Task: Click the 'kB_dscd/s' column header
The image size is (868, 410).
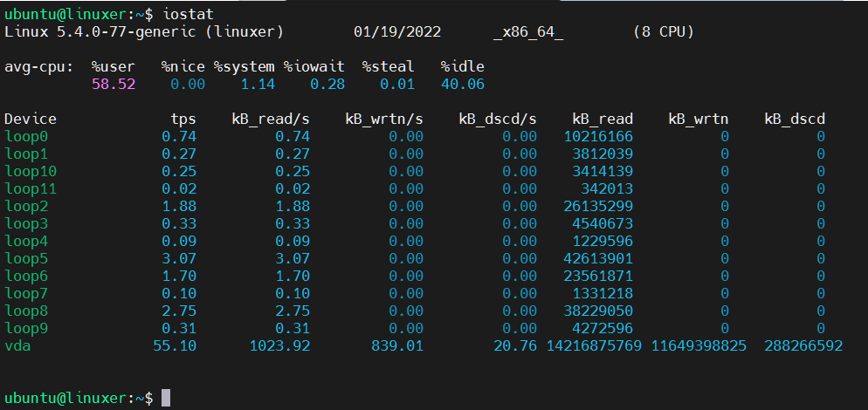Action: pos(498,120)
